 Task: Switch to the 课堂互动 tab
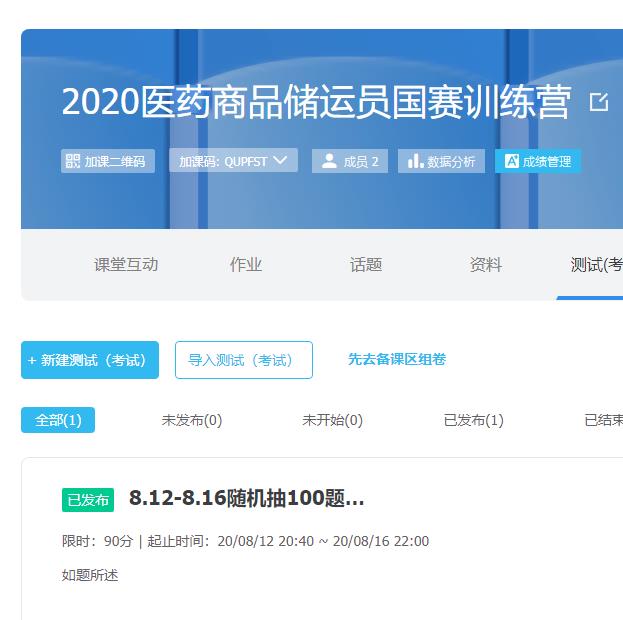pos(126,265)
